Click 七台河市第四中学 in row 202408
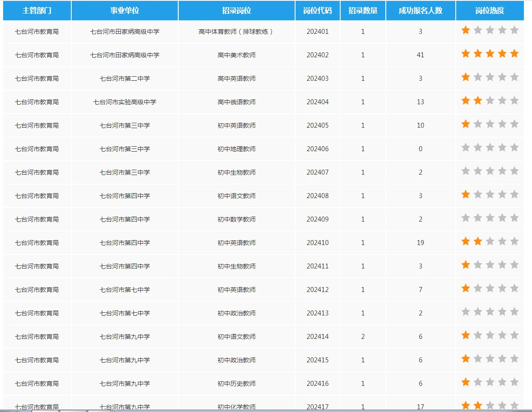Screen dimensions: 532x412 pyautogui.click(x=125, y=196)
